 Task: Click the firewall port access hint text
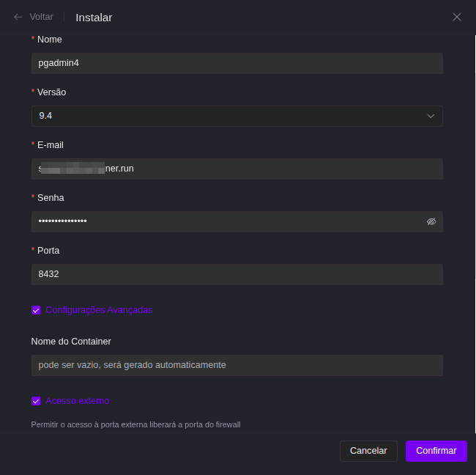(135, 424)
